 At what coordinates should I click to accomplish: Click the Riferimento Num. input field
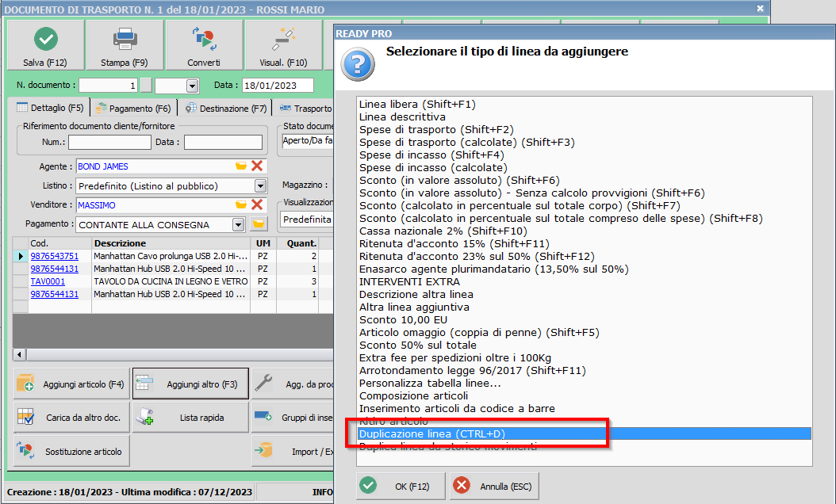point(109,143)
